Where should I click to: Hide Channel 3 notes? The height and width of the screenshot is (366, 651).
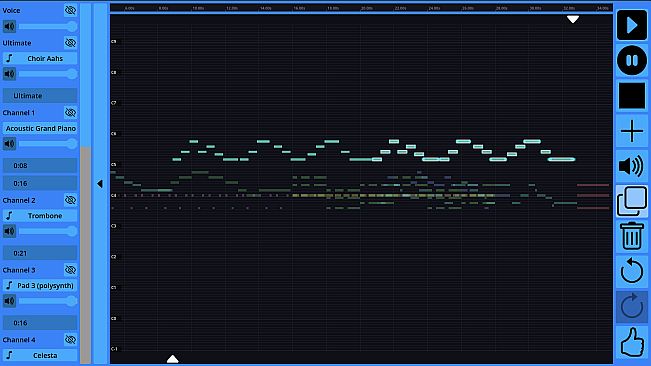(x=71, y=270)
